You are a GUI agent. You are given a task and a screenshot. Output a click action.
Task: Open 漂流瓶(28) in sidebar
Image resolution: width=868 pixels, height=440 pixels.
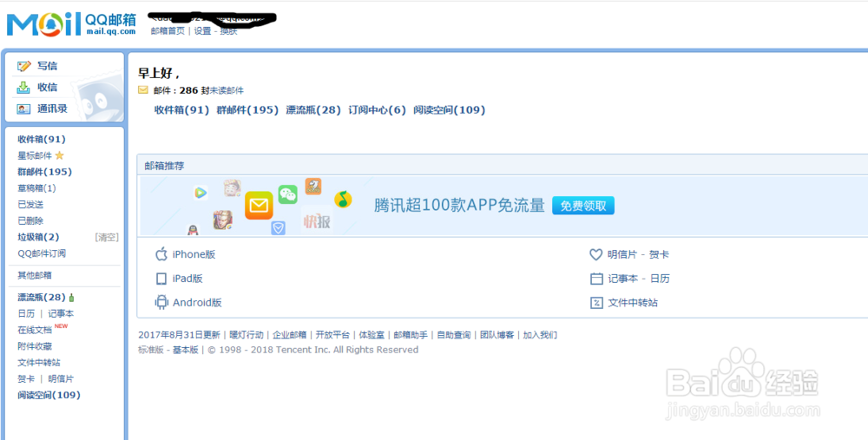point(42,297)
